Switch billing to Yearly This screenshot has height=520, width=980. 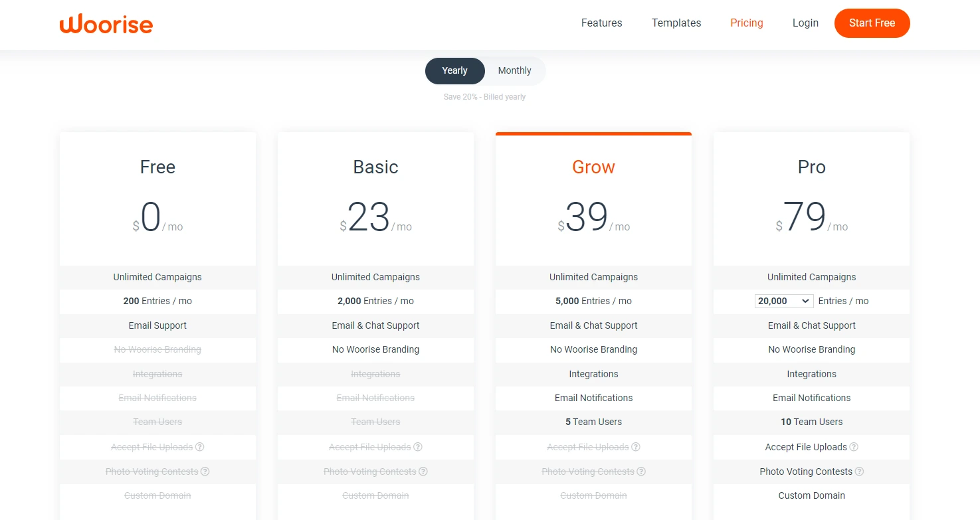coord(455,71)
